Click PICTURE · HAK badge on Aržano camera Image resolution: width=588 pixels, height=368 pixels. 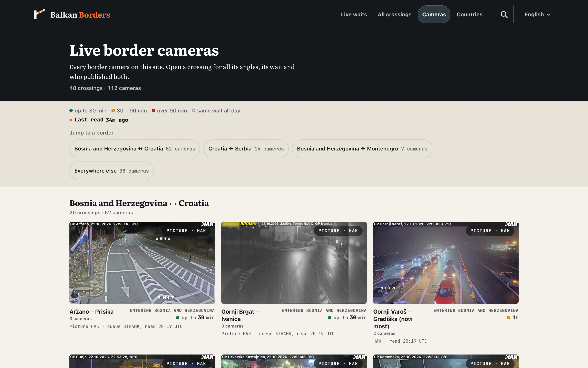point(186,231)
